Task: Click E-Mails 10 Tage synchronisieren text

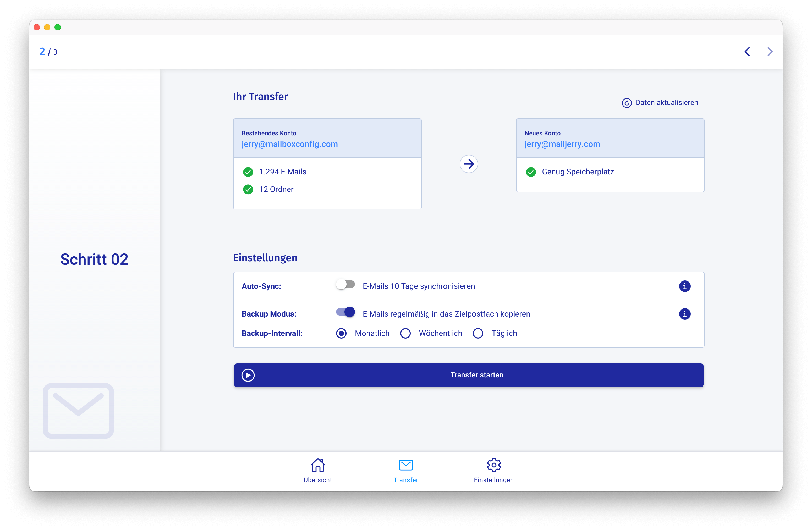Action: coord(419,286)
